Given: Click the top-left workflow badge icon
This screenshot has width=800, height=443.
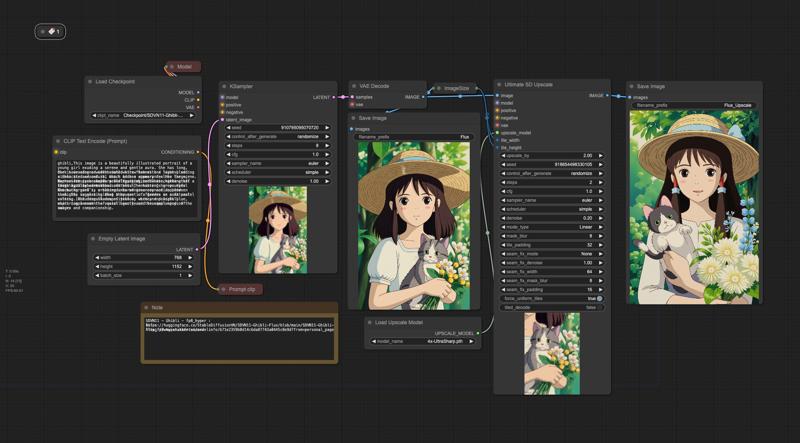Looking at the screenshot, I should coord(50,32).
